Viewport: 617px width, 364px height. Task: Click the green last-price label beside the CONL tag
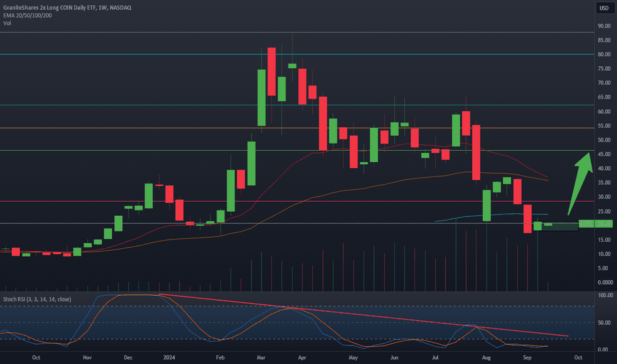pyautogui.click(x=603, y=224)
